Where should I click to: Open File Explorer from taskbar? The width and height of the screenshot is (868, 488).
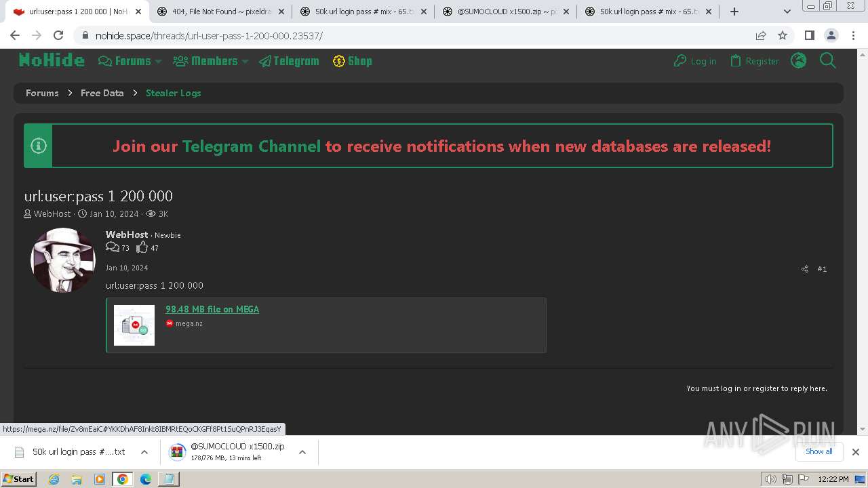coord(77,479)
